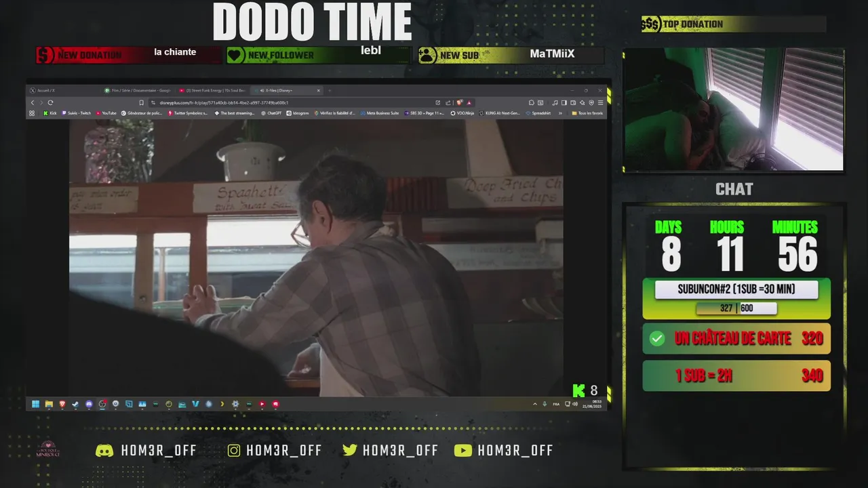Open the bookmarks bar apps grid icon
The width and height of the screenshot is (868, 488).
[x=32, y=113]
